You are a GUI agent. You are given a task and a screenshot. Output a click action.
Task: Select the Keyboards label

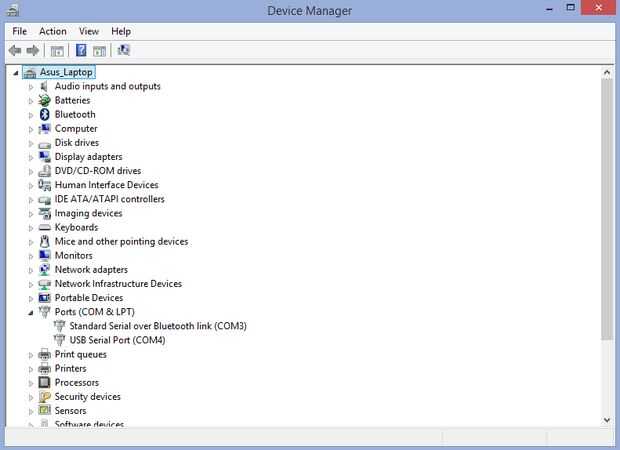pos(76,227)
